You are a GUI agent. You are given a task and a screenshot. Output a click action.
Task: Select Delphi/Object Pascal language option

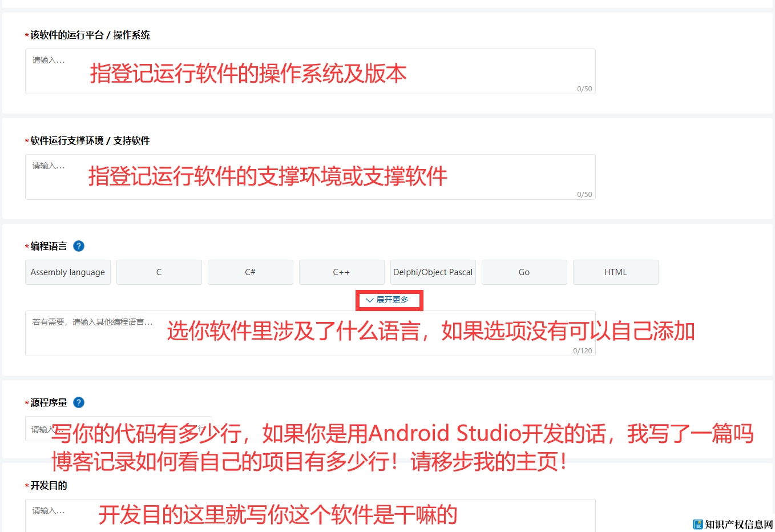pyautogui.click(x=433, y=272)
